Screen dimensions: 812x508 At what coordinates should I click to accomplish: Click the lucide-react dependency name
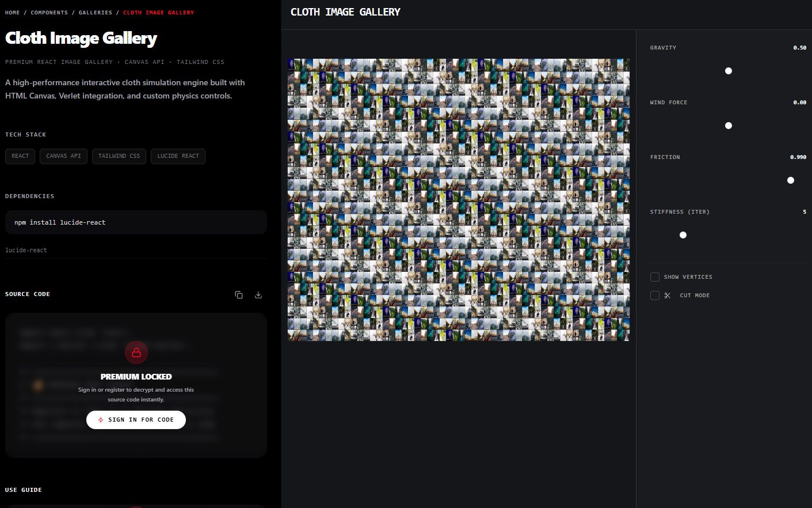26,251
